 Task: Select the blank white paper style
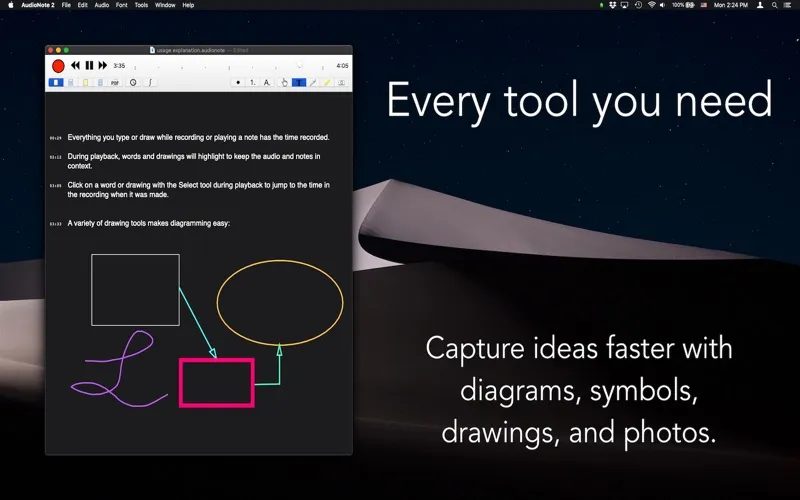(x=56, y=82)
